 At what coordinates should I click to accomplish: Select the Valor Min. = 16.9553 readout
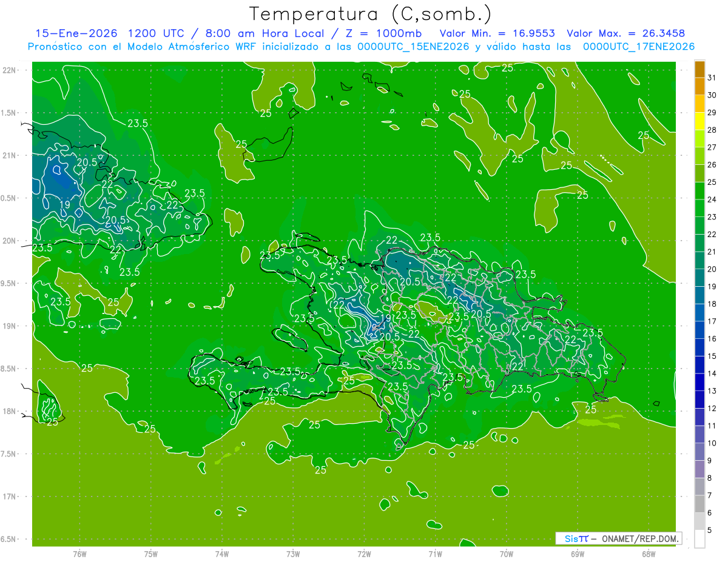click(497, 33)
